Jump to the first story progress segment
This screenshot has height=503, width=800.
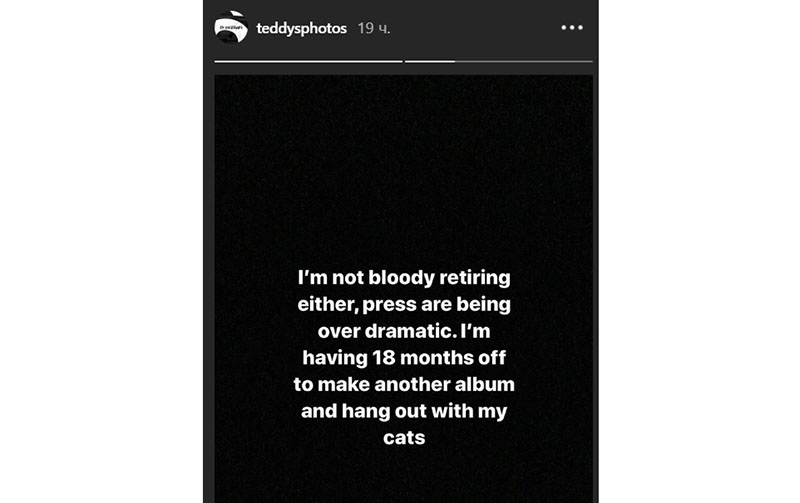pyautogui.click(x=308, y=62)
